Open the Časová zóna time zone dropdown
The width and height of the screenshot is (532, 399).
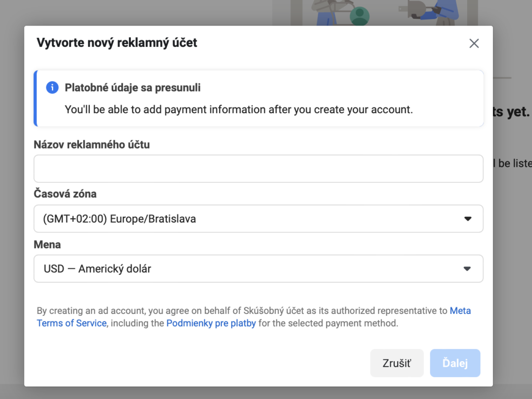click(259, 219)
